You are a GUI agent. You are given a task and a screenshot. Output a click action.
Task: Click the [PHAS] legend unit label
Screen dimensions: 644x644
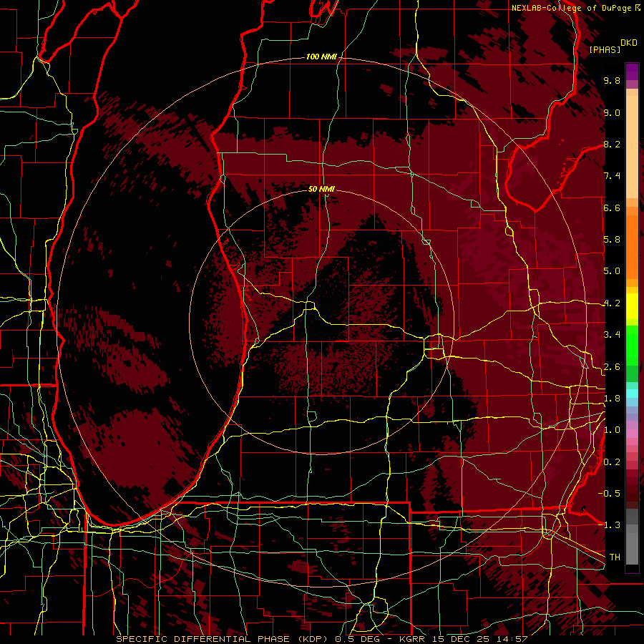point(605,49)
